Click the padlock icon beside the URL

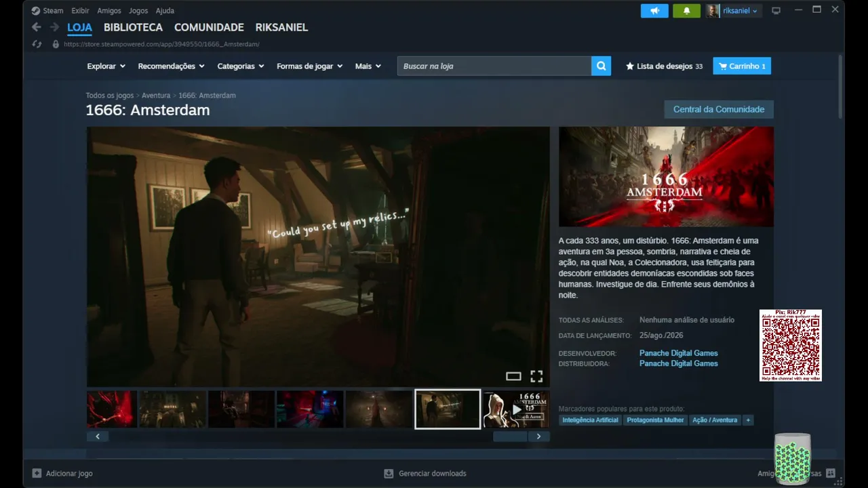pyautogui.click(x=56, y=44)
